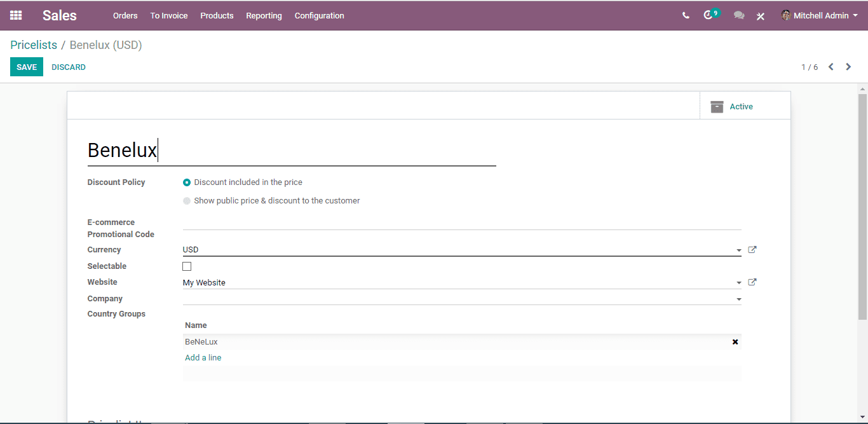
Task: Expand the Company dropdown arrow
Action: pos(738,299)
